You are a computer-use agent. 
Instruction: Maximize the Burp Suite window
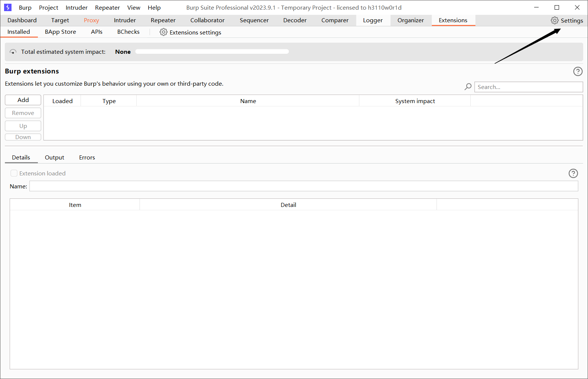point(557,7)
